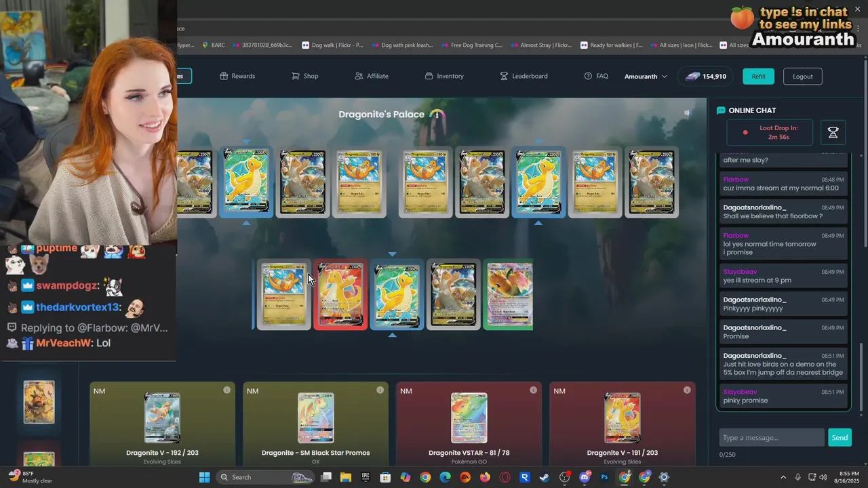Click the chat bubble icon beside ONLINE CHAT
Screen dimensions: 868x488
tap(721, 110)
